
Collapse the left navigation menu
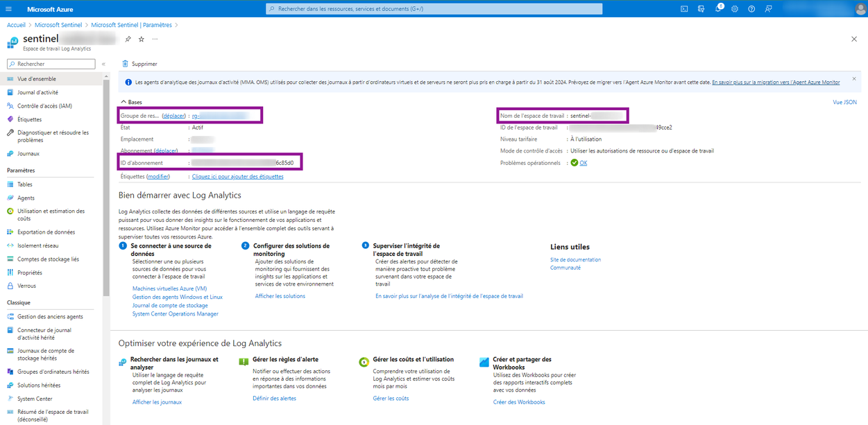coord(103,64)
